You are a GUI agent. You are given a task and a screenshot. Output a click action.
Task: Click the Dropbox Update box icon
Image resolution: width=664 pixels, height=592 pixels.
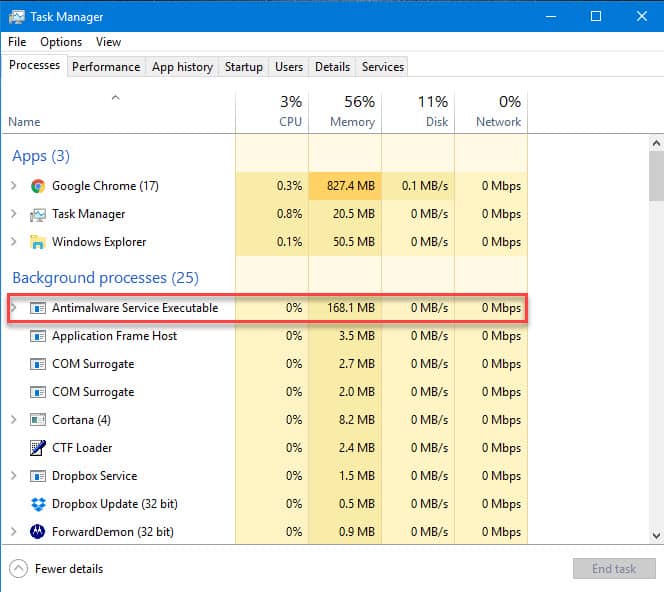(38, 504)
